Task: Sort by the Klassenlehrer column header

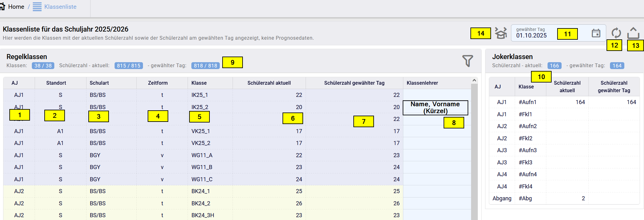Action: (422, 83)
